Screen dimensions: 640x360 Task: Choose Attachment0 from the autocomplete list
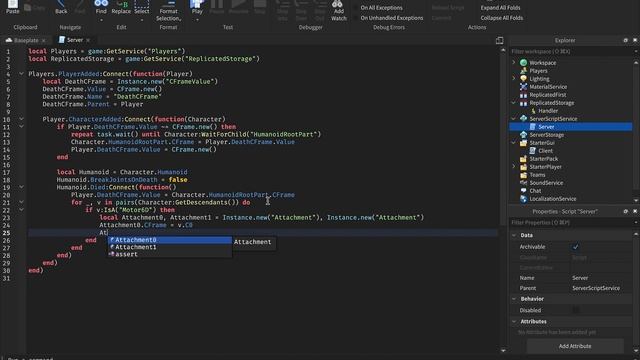(x=170, y=240)
